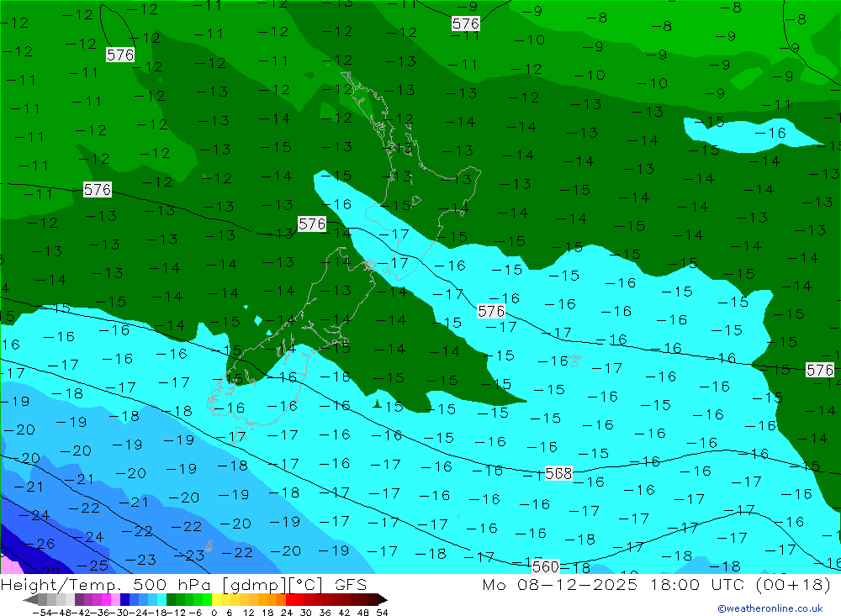Select the bright yellow swatch in legend
Image resolution: width=841 pixels, height=616 pixels.
[216, 600]
